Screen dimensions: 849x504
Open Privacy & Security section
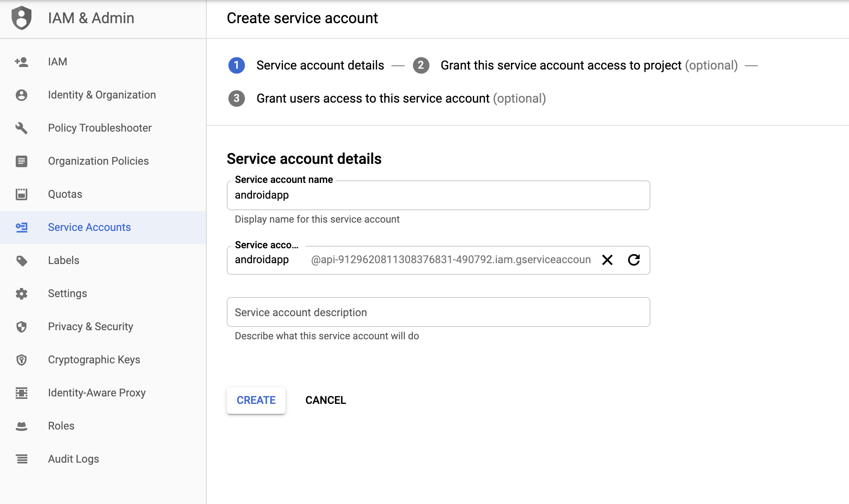coord(90,326)
